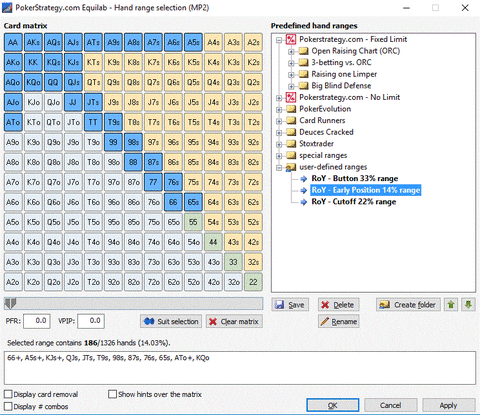Image resolution: width=480 pixels, height=415 pixels.
Task: Select the special ranges tree entry
Action: coord(323,155)
